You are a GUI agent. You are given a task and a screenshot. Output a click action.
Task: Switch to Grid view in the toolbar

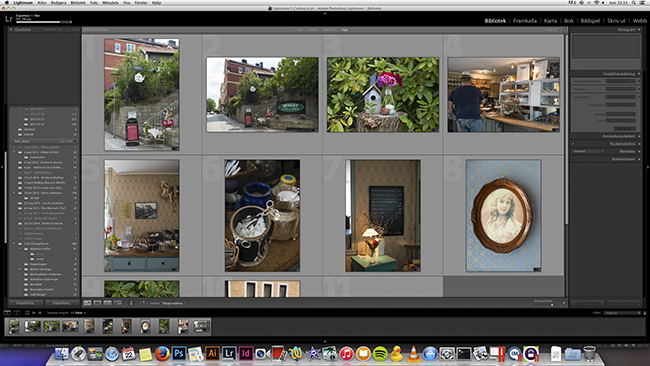point(87,303)
